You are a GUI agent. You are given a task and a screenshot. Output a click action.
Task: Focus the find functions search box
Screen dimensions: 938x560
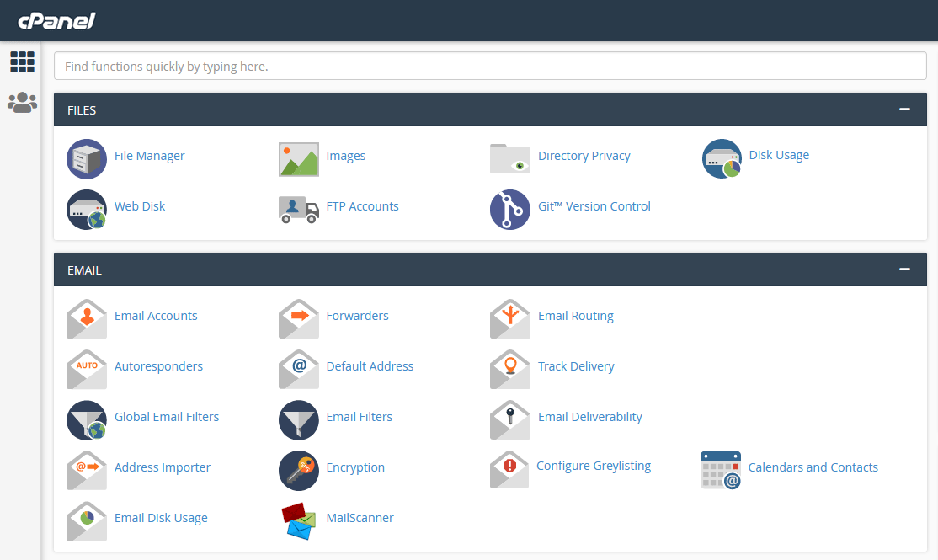(490, 66)
